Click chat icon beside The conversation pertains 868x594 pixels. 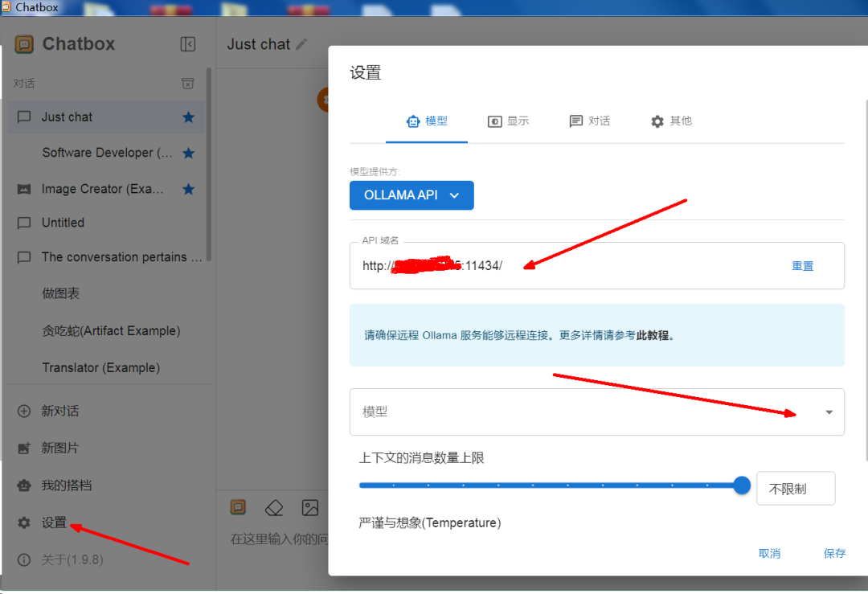point(24,257)
